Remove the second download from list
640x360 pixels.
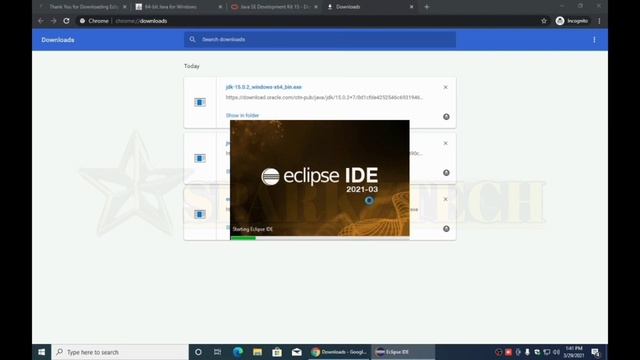point(445,143)
